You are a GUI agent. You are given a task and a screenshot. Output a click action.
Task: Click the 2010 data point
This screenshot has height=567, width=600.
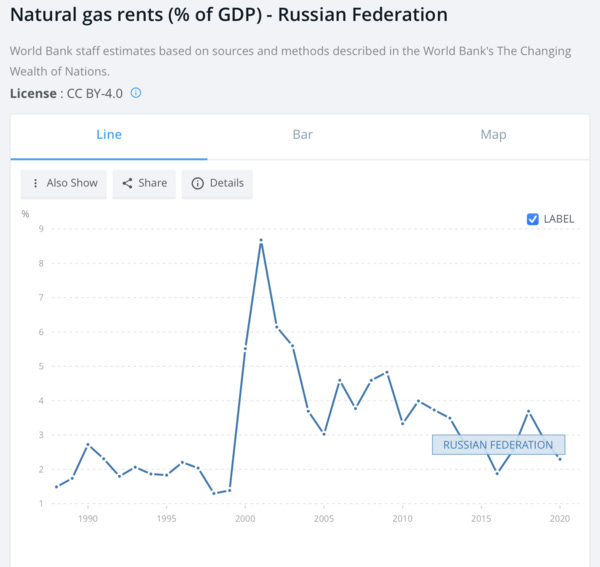pyautogui.click(x=403, y=424)
